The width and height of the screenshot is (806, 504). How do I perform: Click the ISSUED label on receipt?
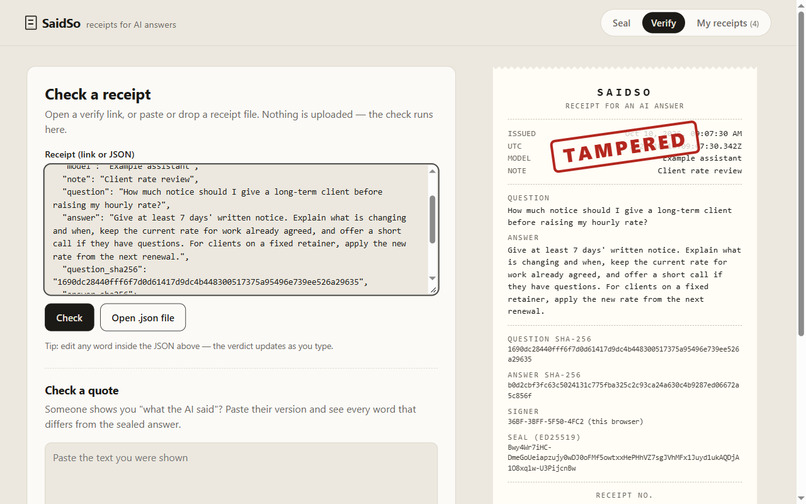point(522,134)
